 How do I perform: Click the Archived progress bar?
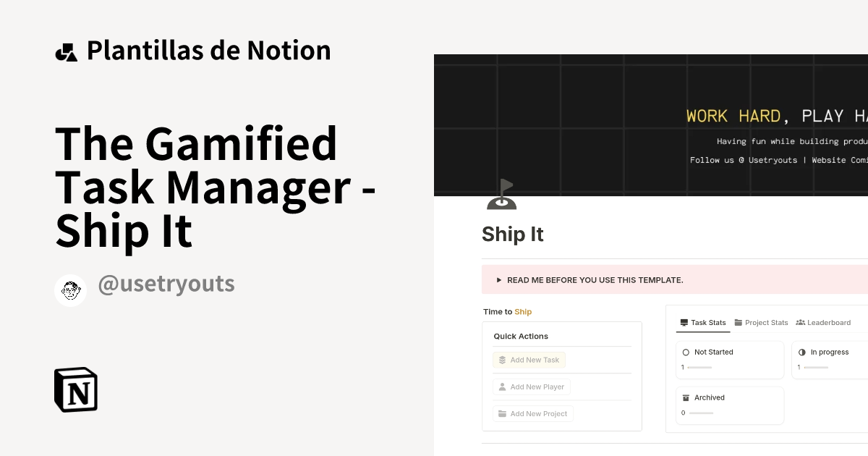[x=701, y=413]
